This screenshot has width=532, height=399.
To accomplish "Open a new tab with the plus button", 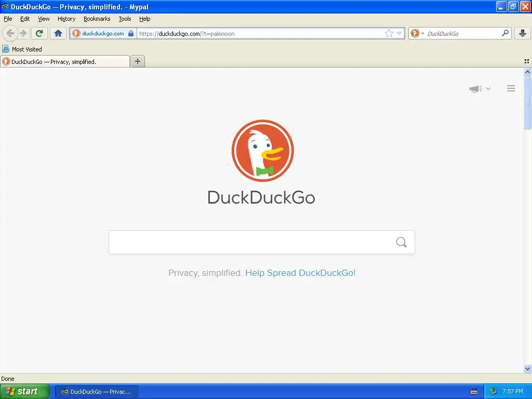I will 137,61.
